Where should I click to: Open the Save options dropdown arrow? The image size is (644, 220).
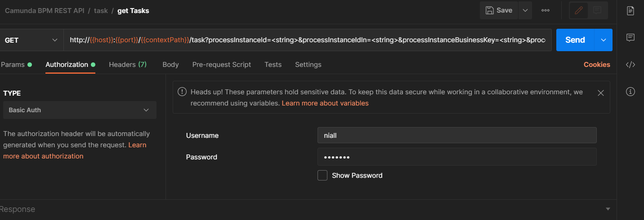(525, 10)
